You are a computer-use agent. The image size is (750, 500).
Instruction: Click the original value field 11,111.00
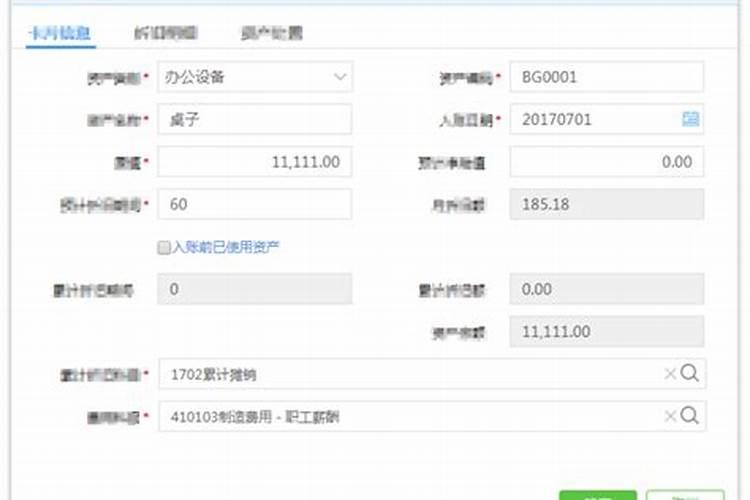click(254, 162)
